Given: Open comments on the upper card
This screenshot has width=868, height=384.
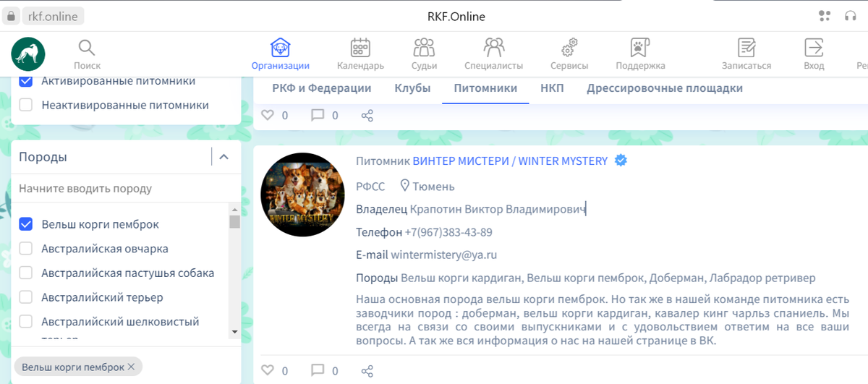Looking at the screenshot, I should (317, 115).
